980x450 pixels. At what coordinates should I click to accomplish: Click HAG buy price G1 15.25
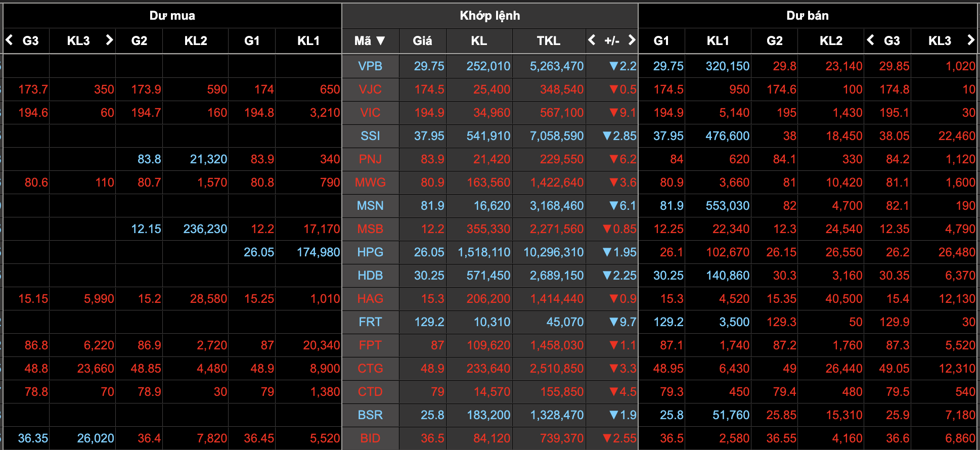click(259, 299)
